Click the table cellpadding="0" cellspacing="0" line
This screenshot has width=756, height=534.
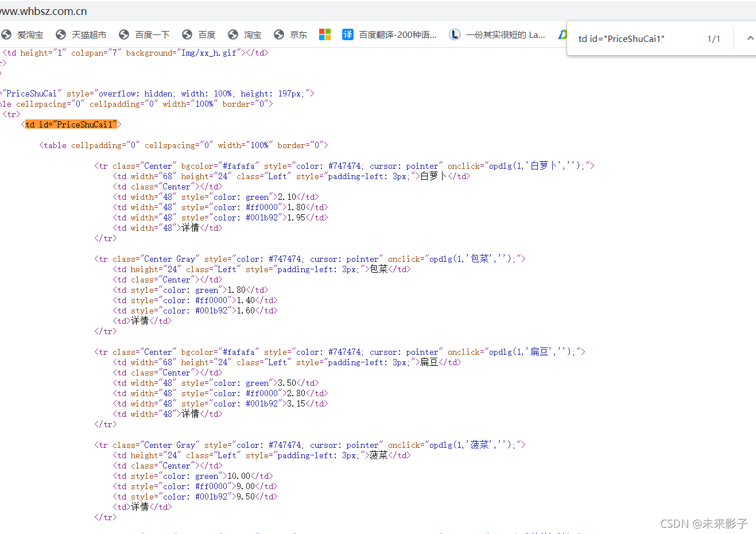click(x=184, y=145)
